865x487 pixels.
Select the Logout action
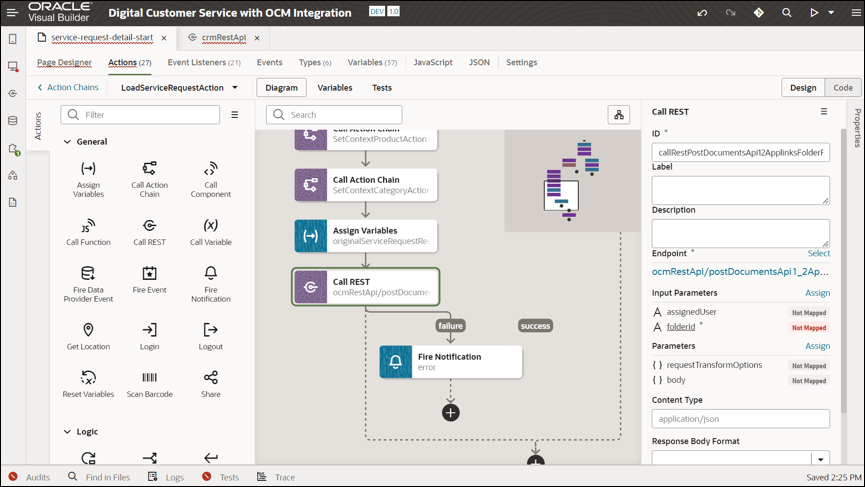211,336
